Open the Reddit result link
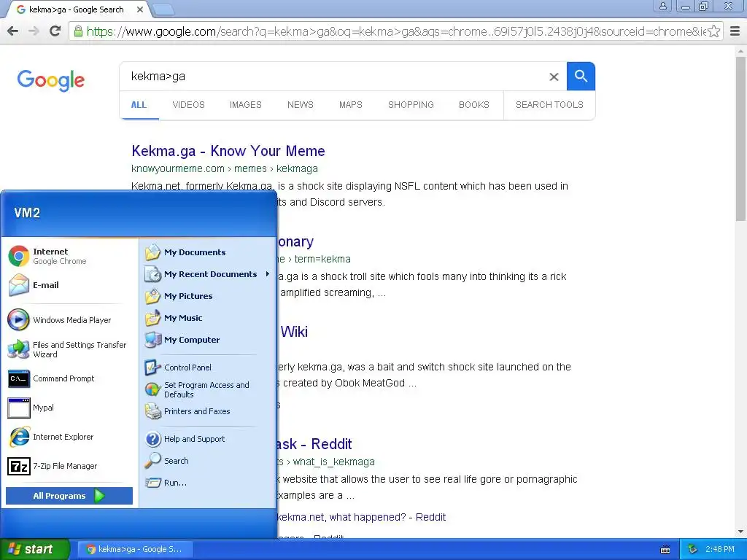Screen dimensions: 747x560 [x=314, y=444]
